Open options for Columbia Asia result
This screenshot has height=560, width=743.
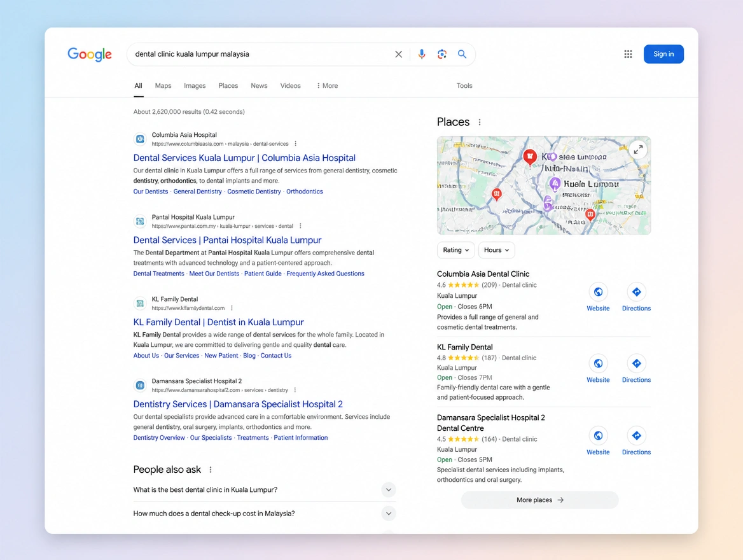[296, 144]
